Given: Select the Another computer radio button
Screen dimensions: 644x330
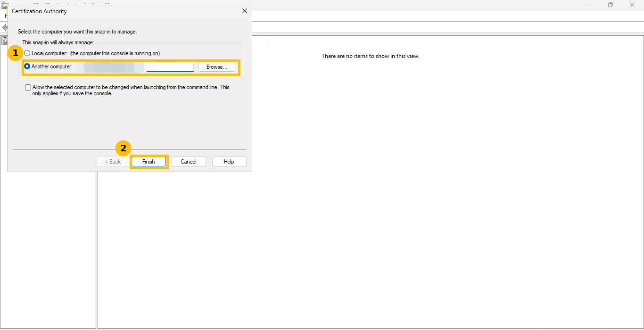Looking at the screenshot, I should (x=27, y=66).
